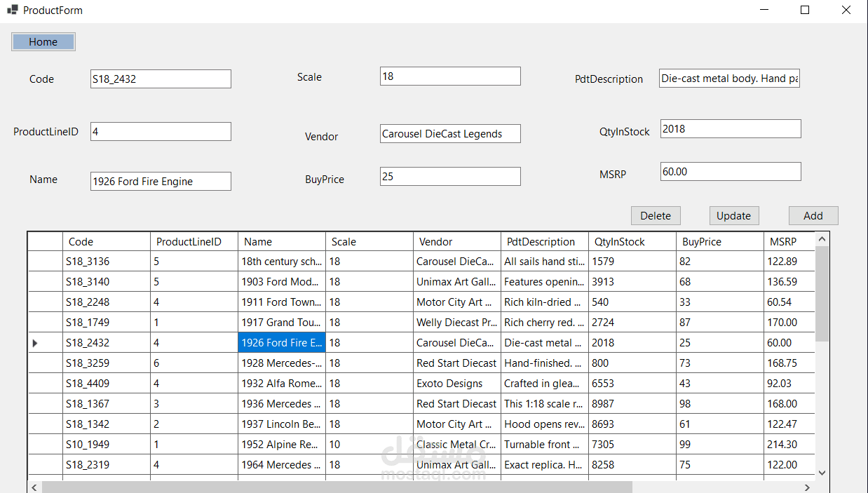Screen dimensions: 868x493
Task: Click the Add button
Action: tap(813, 216)
